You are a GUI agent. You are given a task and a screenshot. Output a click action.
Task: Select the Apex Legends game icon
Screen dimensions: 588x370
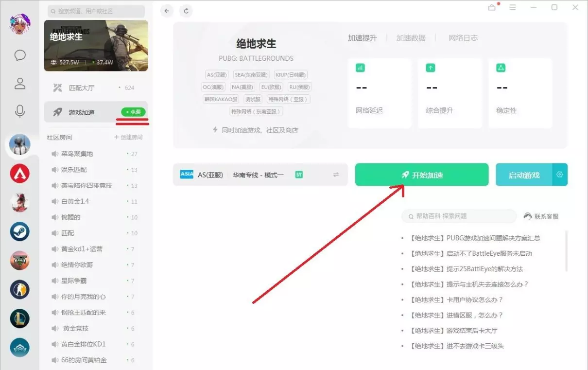[x=20, y=174]
